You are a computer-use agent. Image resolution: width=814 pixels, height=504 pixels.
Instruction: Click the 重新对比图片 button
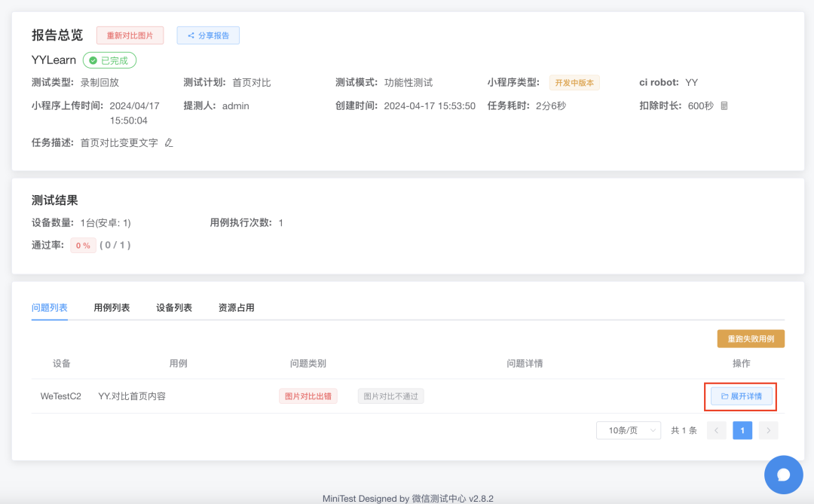pos(130,35)
